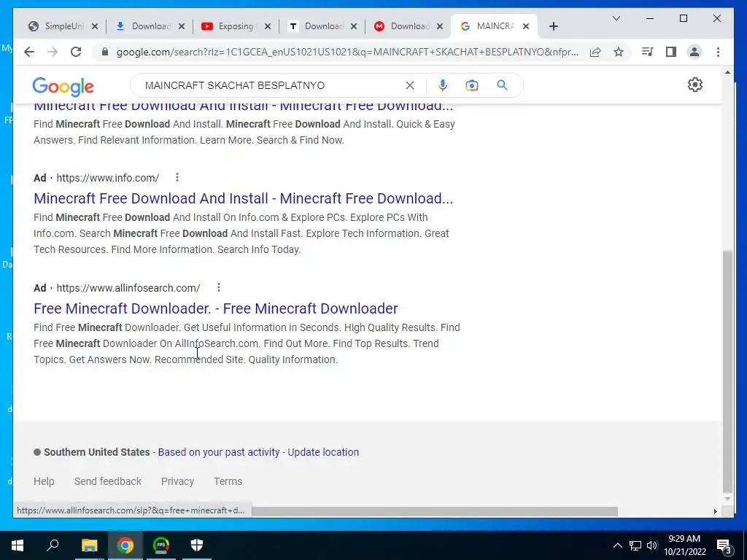
Task: Open the notification center icon
Action: [724, 545]
